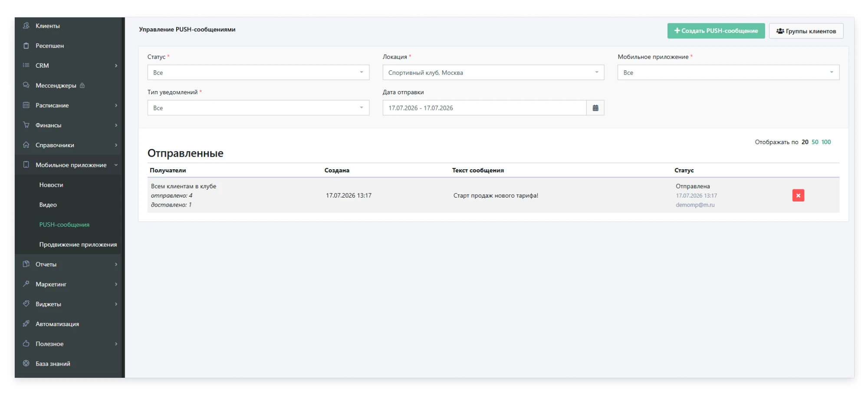Click the Мобильное приложение phone icon
Screen dimensions: 868x396
pos(26,165)
